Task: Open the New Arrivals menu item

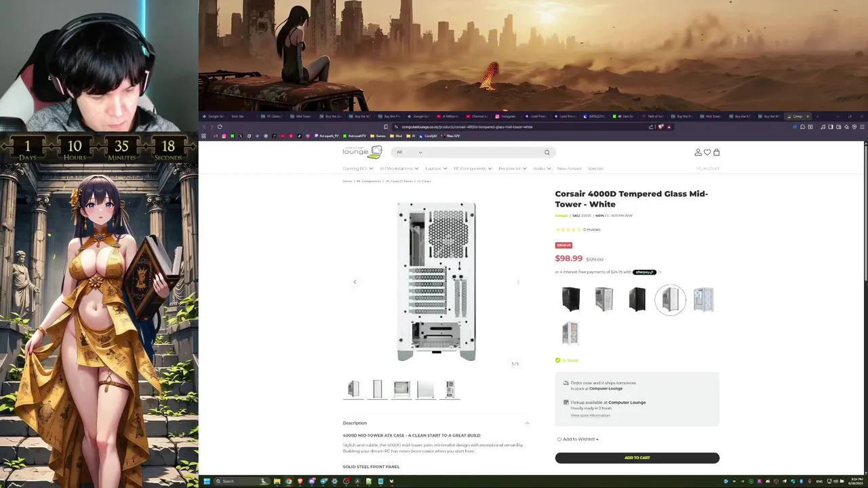Action: coord(570,168)
